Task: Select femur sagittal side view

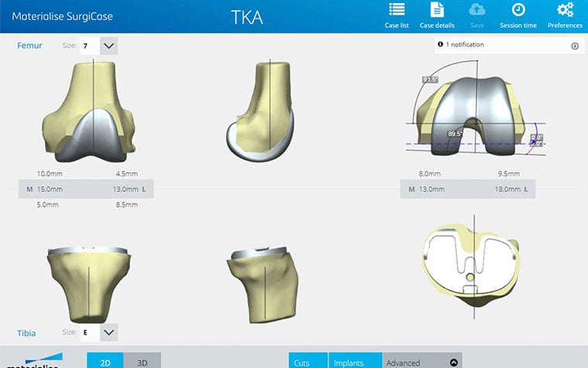Action: [x=260, y=112]
